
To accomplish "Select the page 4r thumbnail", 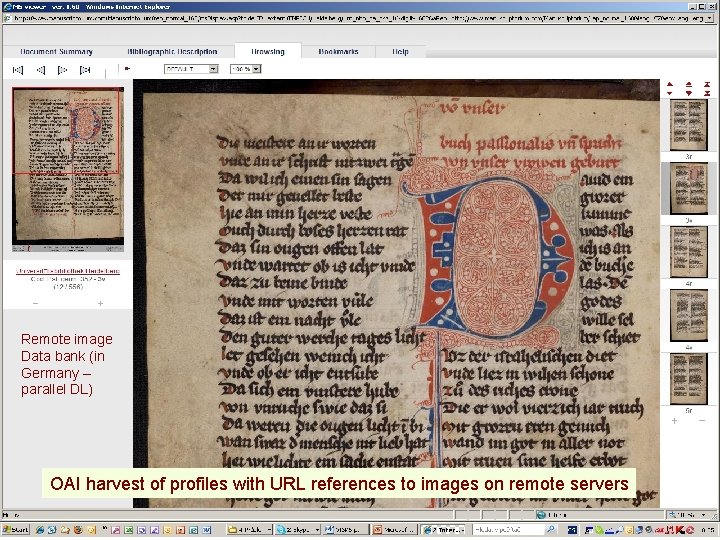I will point(688,252).
